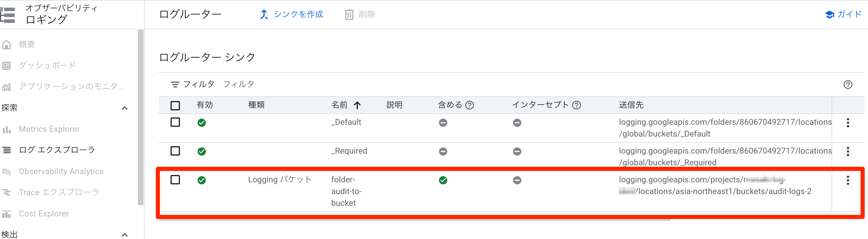Image resolution: width=868 pixels, height=239 pixels.
Task: Click the _Default sink name
Action: click(x=346, y=122)
